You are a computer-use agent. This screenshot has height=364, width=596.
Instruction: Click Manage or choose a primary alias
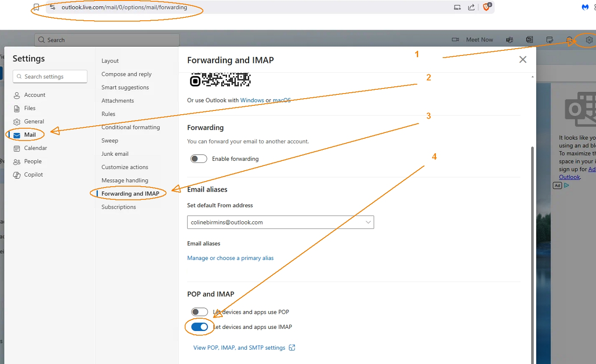click(x=230, y=258)
